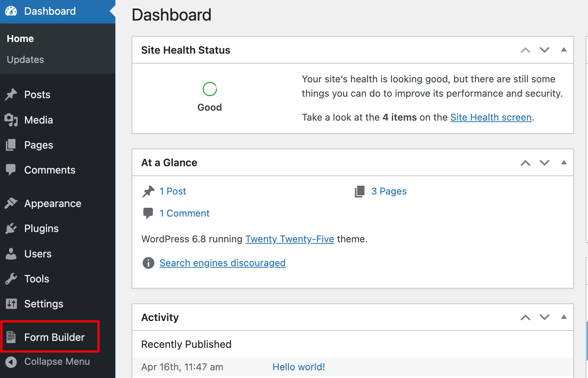The image size is (588, 378).
Task: Select Home submenu item
Action: coord(20,39)
